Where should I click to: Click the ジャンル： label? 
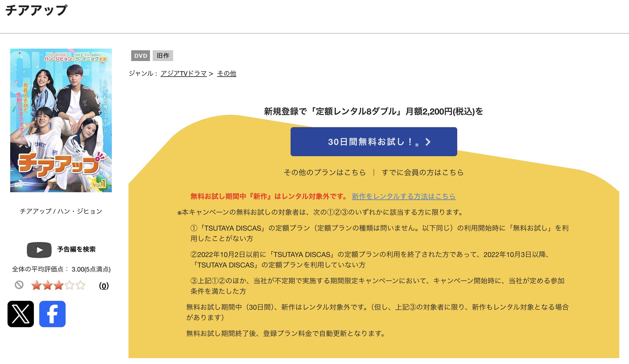pos(143,73)
